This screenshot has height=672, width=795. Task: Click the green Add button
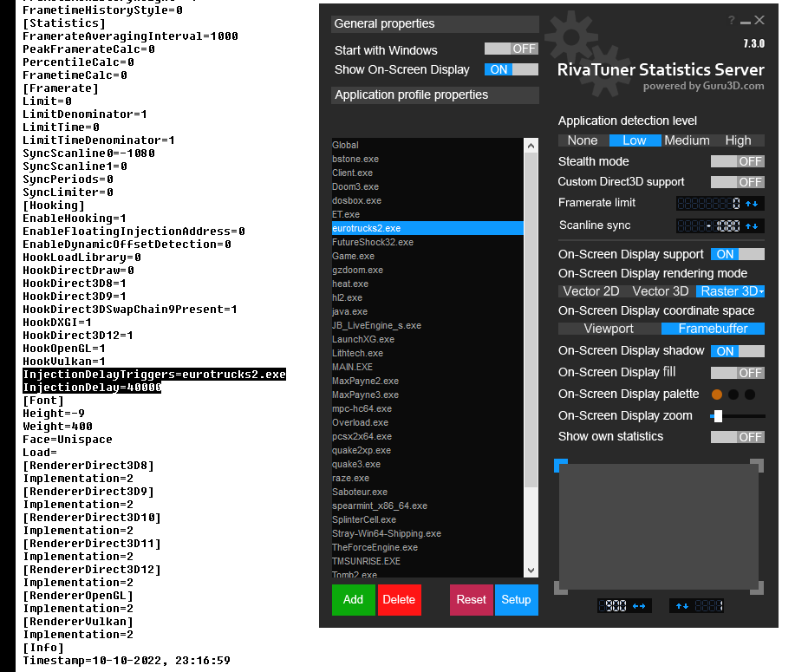coord(354,599)
